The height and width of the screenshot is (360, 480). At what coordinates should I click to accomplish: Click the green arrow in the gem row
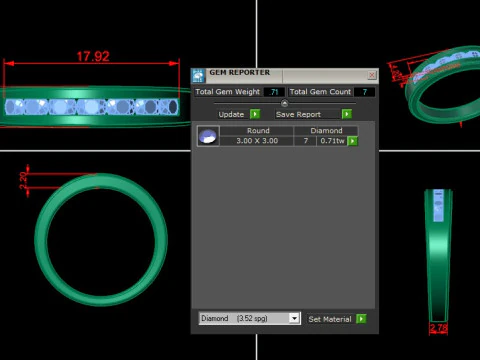(x=352, y=141)
